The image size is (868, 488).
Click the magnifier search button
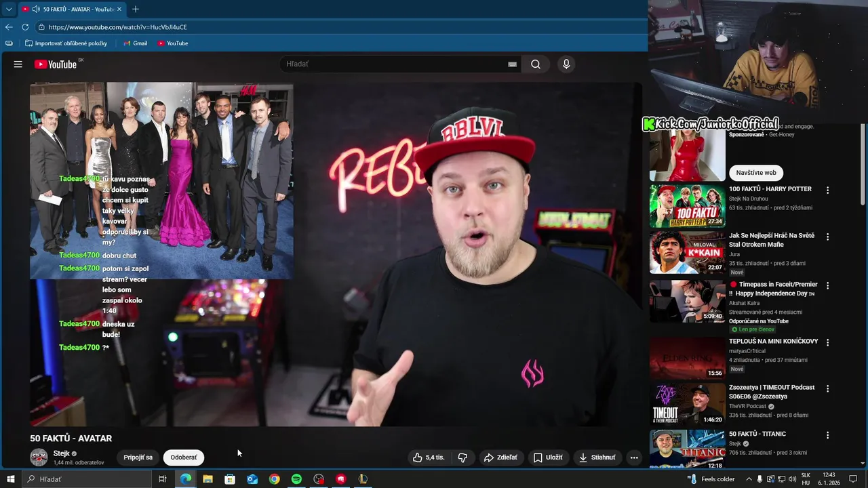point(536,64)
